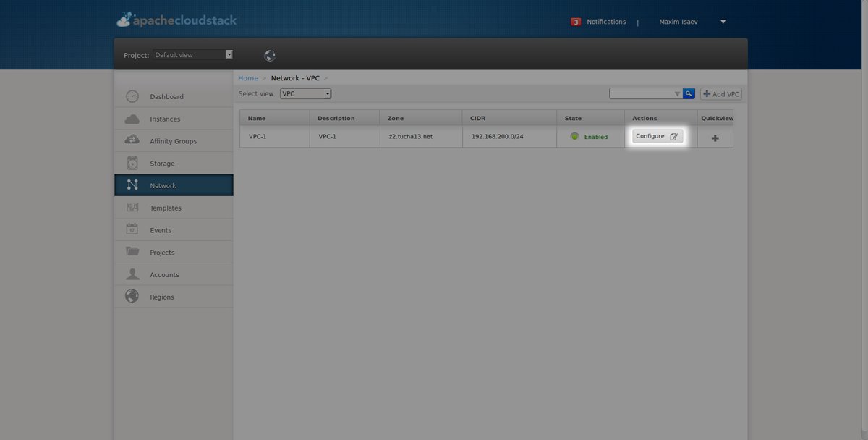Open the Project Default view dropdown
This screenshot has height=440, width=868.
coord(192,55)
